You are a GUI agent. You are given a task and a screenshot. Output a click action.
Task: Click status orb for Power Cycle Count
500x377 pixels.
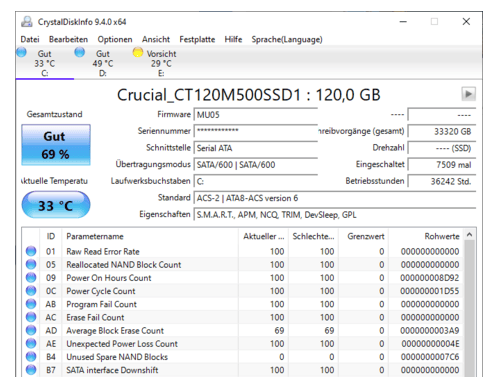coord(31,291)
